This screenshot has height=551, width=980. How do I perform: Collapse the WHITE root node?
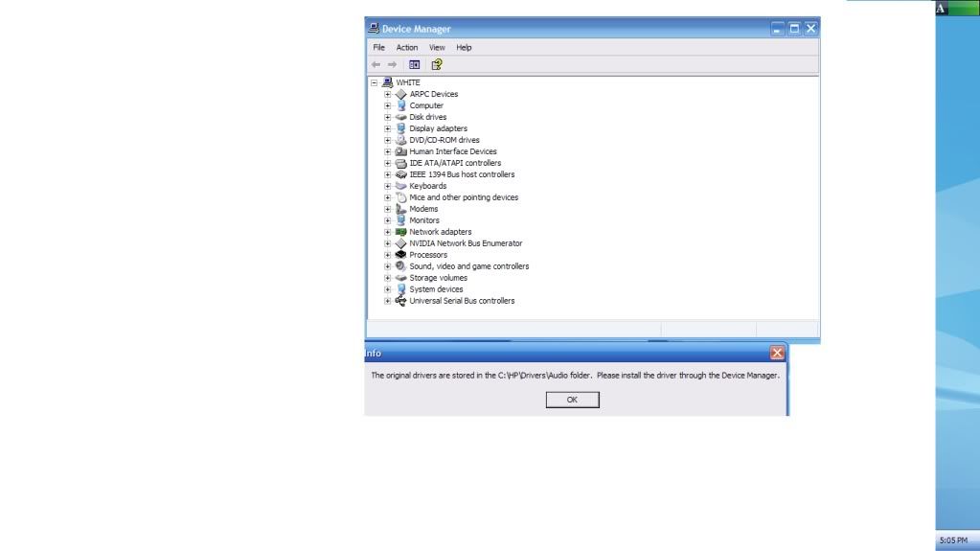pos(375,82)
